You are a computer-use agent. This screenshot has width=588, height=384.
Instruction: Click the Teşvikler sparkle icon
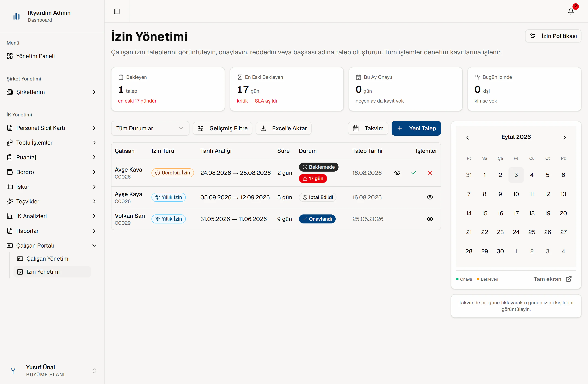pyautogui.click(x=10, y=201)
